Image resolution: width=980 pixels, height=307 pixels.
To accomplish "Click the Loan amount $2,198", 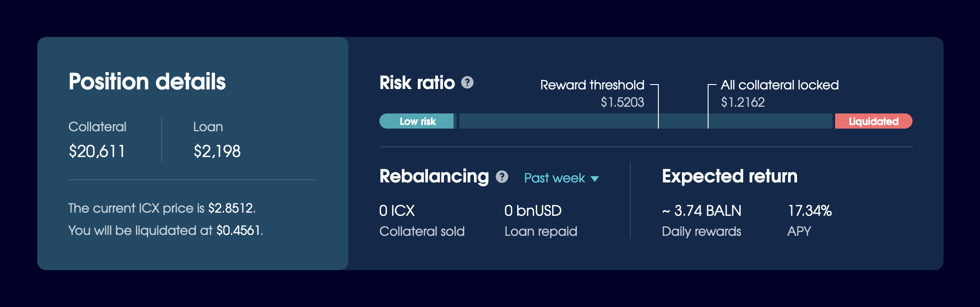I will (217, 151).
